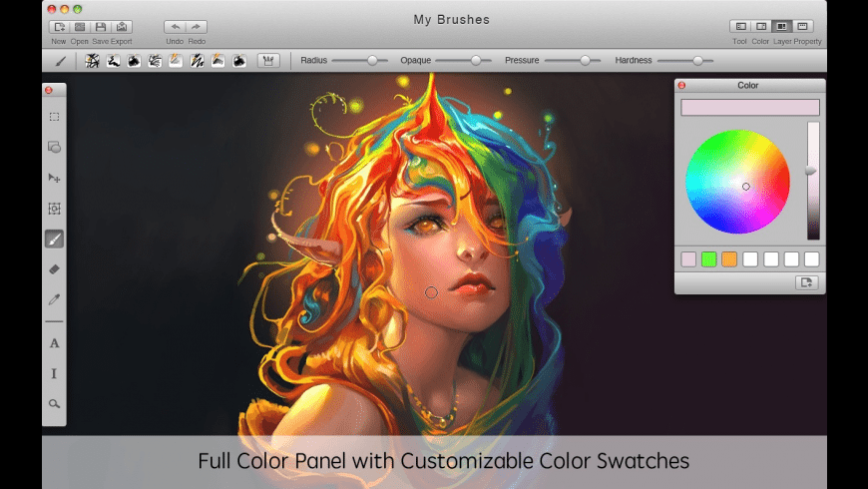This screenshot has height=489, width=868.
Task: Export the artwork using Export icon
Action: point(122,27)
